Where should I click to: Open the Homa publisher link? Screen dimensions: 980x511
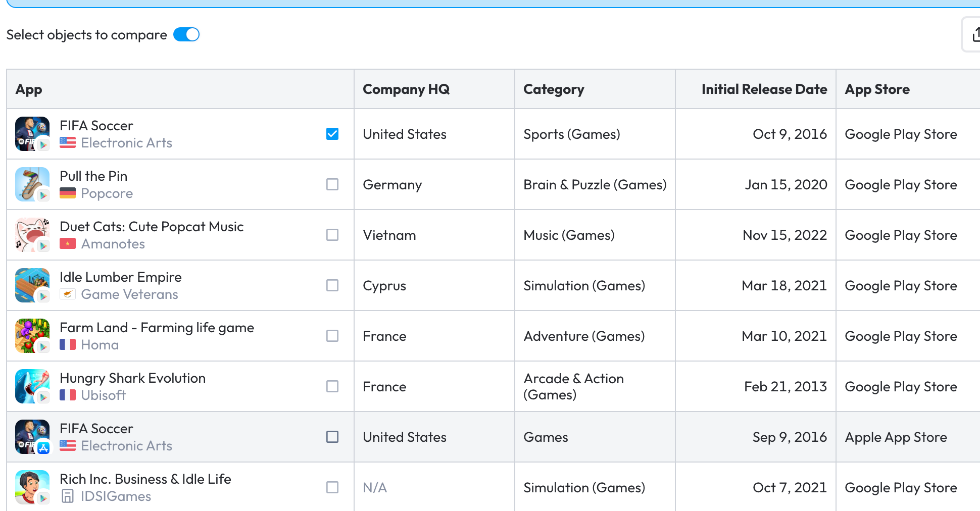coord(100,345)
